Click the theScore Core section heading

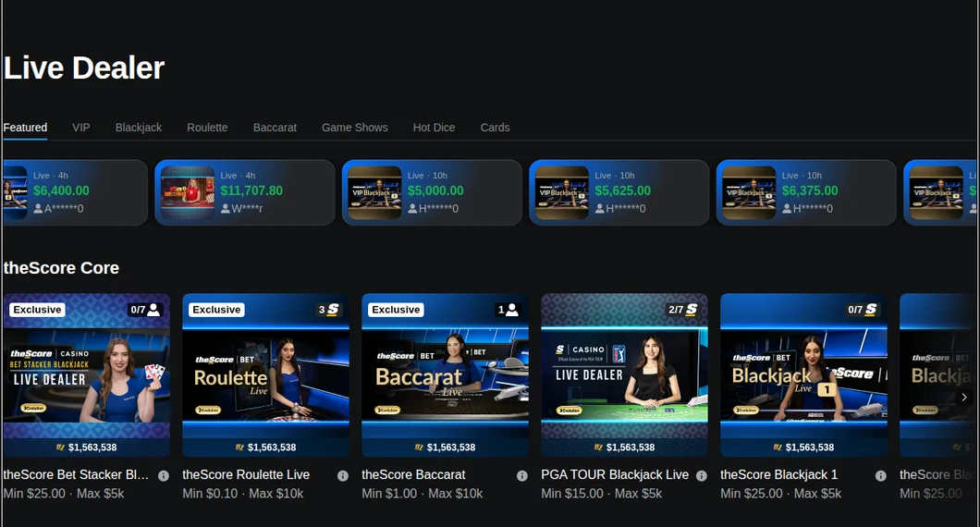(x=61, y=268)
